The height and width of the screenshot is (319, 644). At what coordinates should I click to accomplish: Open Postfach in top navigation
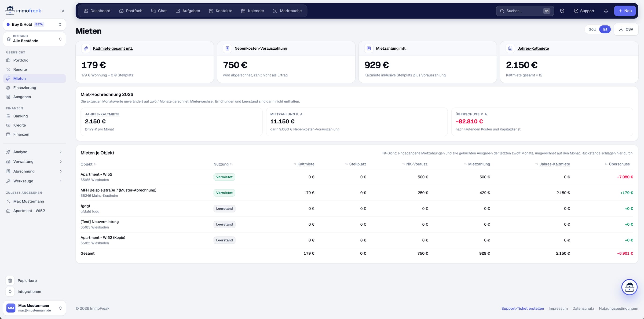coord(131,11)
